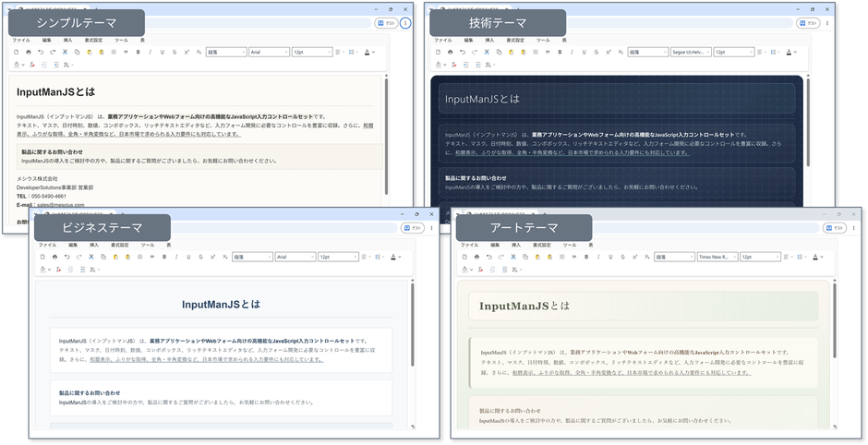
Task: Open paragraph style dropdown in Business theme window
Action: 252,257
